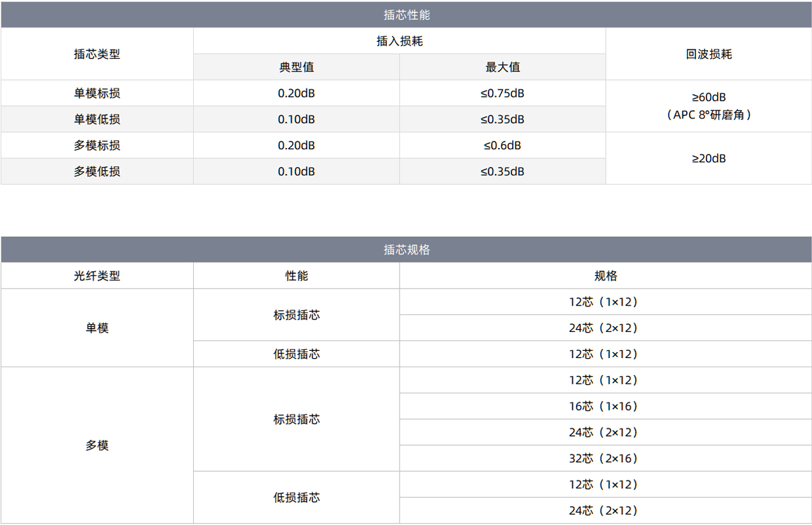
Task: Click the 插芯性能 table header
Action: (406, 14)
